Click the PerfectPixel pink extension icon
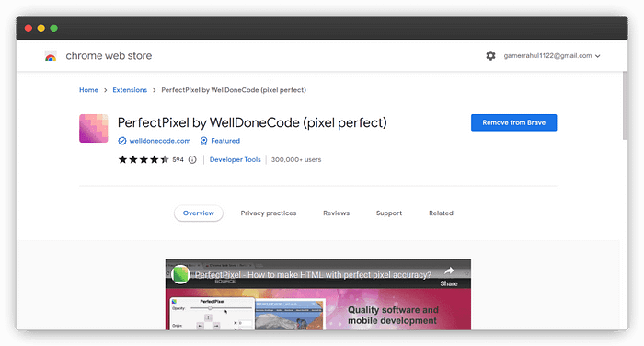The width and height of the screenshot is (644, 346). pyautogui.click(x=94, y=128)
